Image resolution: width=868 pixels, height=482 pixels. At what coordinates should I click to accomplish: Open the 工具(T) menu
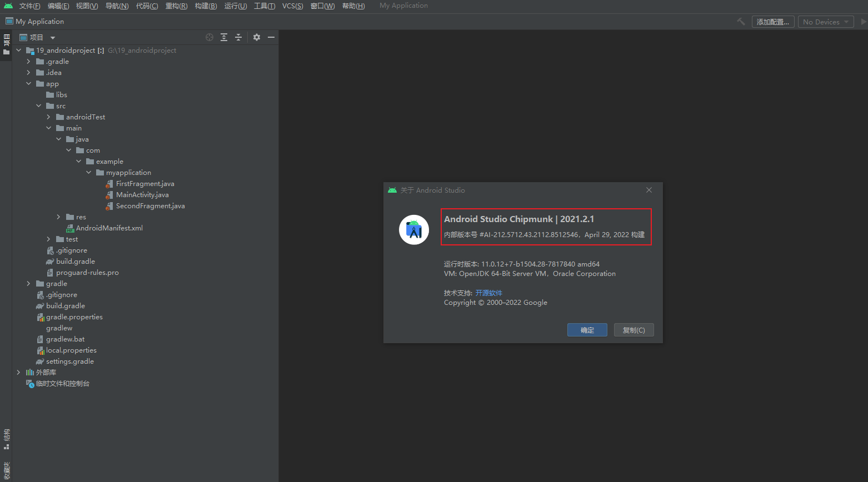265,6
